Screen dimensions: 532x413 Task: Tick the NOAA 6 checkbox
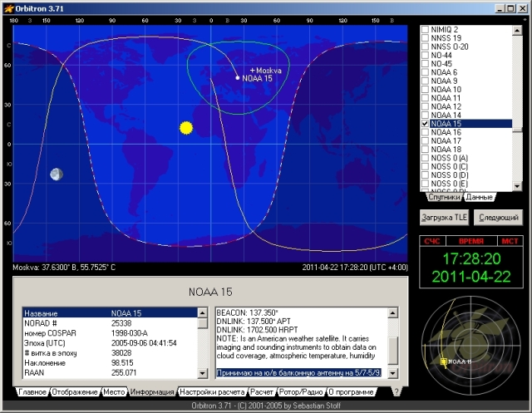tap(425, 72)
